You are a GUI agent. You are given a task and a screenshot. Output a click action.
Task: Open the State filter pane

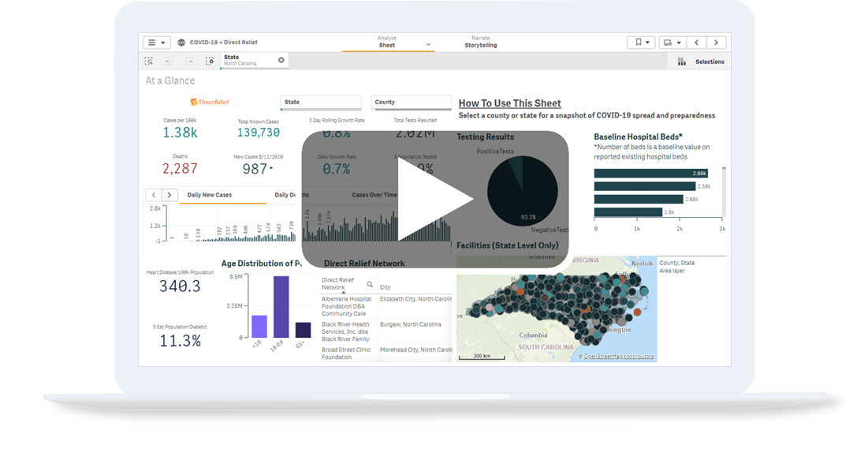click(321, 103)
